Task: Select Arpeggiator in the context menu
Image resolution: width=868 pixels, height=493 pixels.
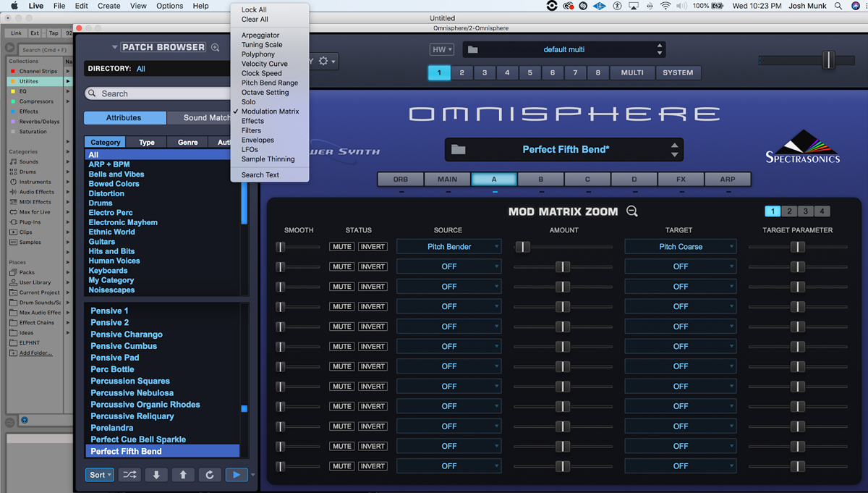Action: 260,35
